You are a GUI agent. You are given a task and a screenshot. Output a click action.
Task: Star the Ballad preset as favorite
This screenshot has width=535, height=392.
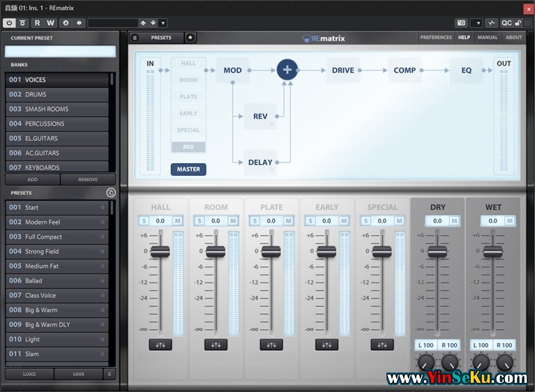coord(103,281)
